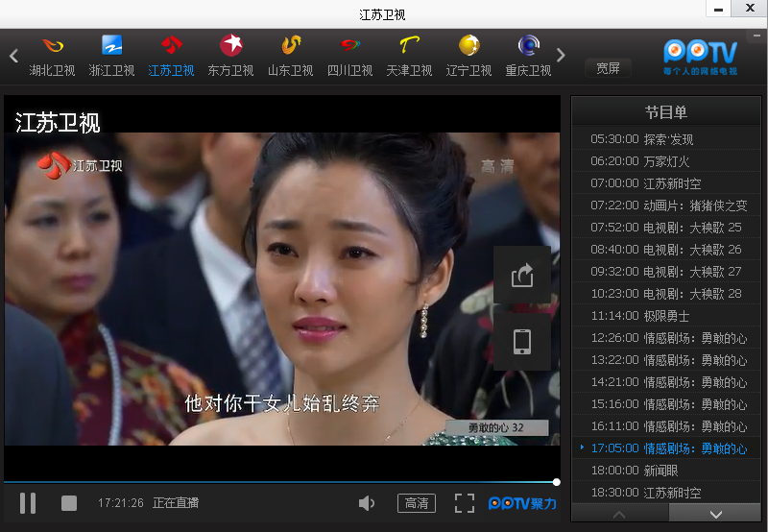
Task: Click the mobile phone icon on video
Action: (522, 342)
